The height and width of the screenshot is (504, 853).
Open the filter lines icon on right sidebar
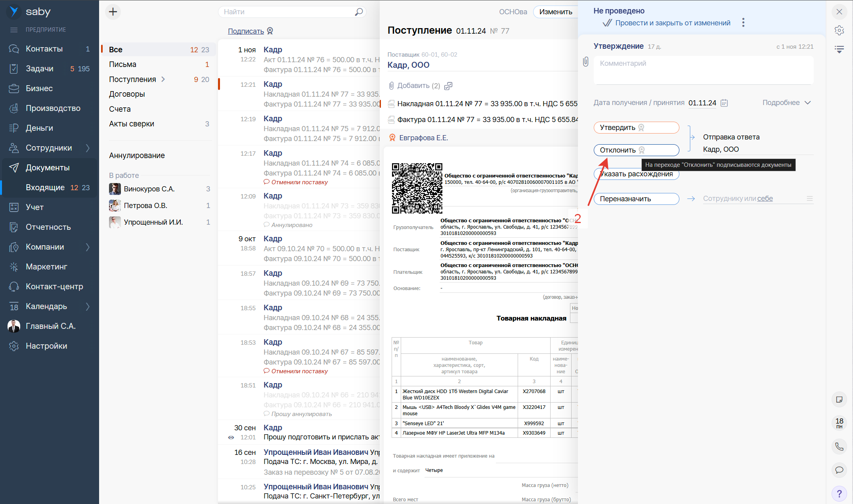(839, 50)
